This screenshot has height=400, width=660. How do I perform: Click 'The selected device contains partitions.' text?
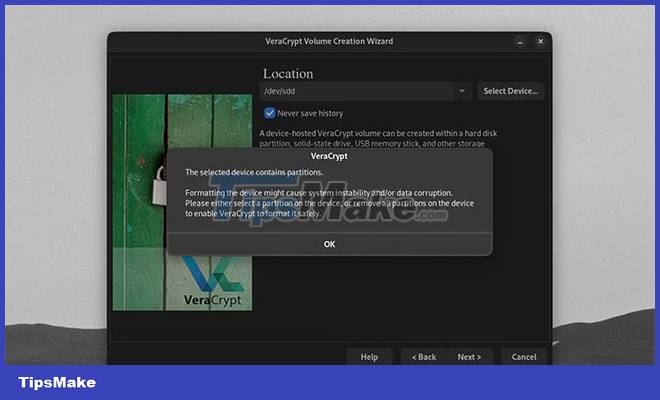(254, 172)
